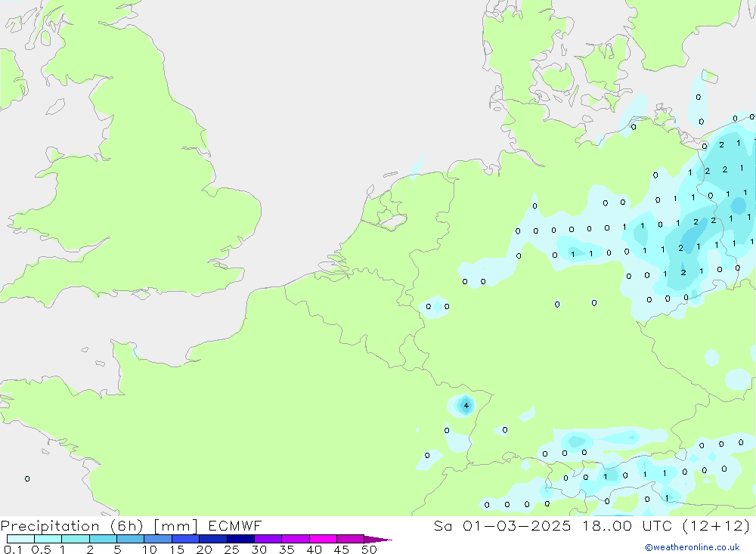Select the 45–50 mm legend swatch
The width and height of the screenshot is (756, 554).
[351, 539]
